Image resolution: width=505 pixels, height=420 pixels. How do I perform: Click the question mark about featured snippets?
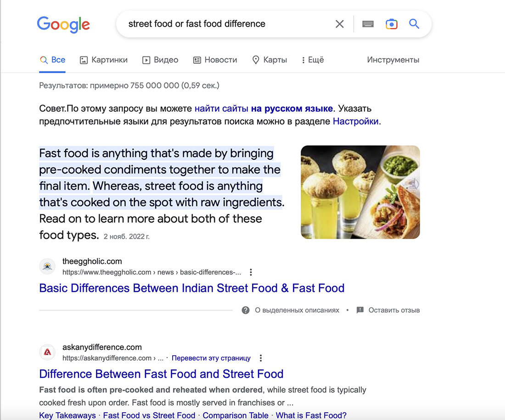[246, 310]
